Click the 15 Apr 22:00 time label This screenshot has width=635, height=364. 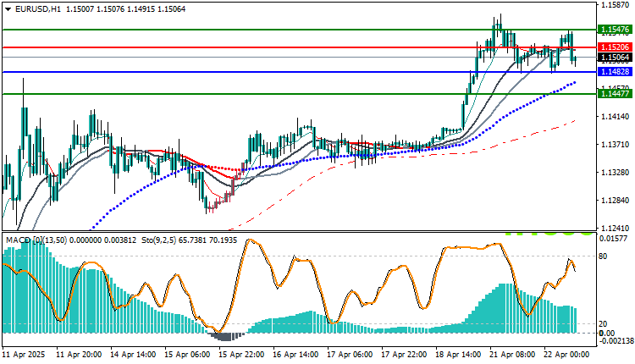242,355
